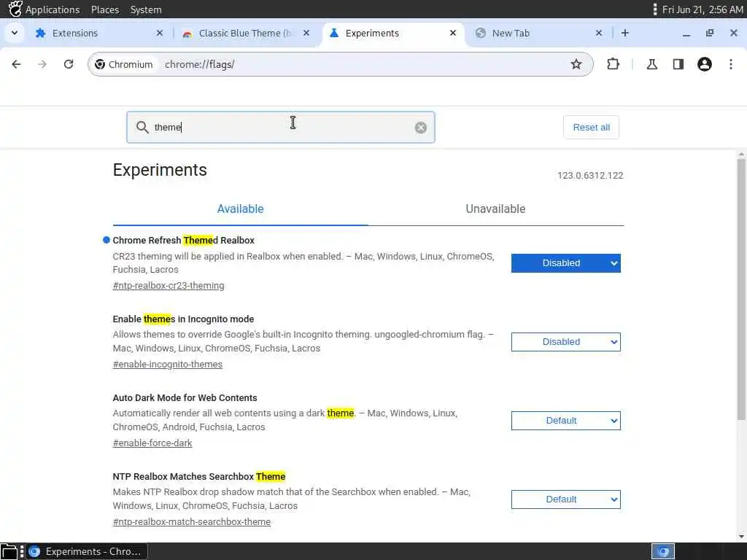The height and width of the screenshot is (560, 747).
Task: Open the Places menu
Action: (x=105, y=9)
